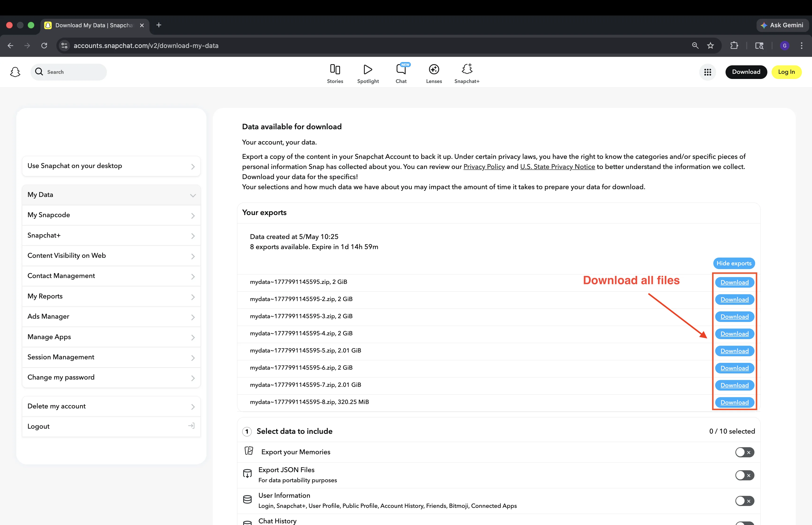Open the Chrome three-dot menu

click(801, 46)
